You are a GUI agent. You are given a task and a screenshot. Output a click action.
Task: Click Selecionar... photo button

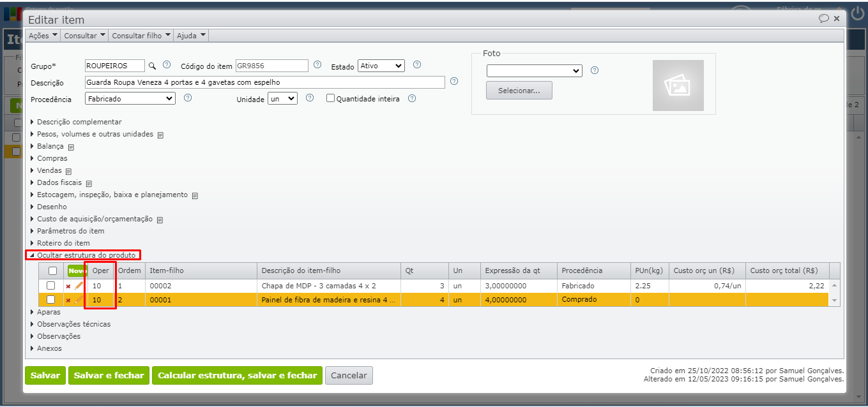pyautogui.click(x=519, y=91)
